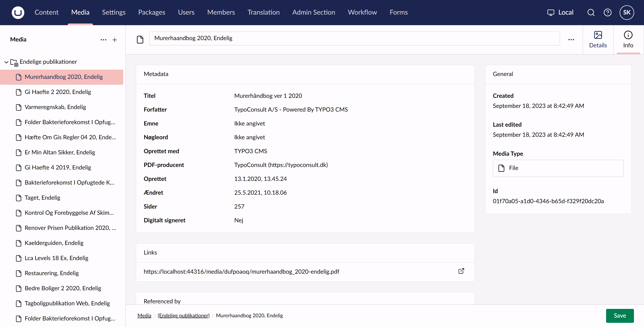Follow the Endelige publikationer breadcrumb link
This screenshot has width=644, height=327.
[x=183, y=315]
